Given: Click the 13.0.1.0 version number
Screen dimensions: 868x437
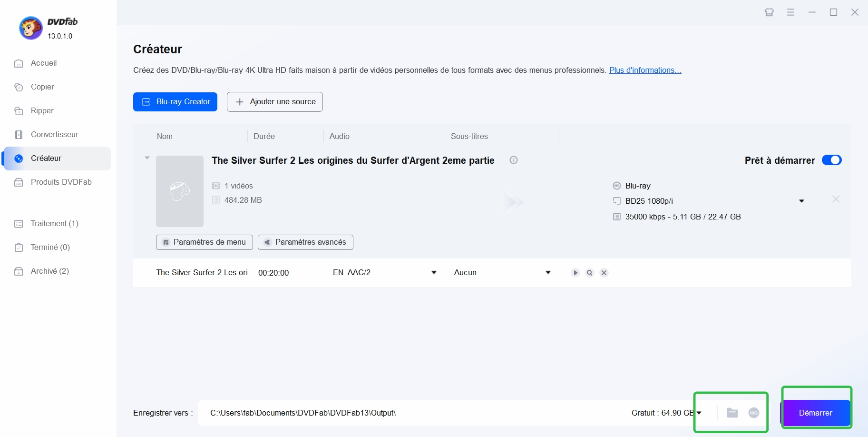Looking at the screenshot, I should tap(60, 36).
